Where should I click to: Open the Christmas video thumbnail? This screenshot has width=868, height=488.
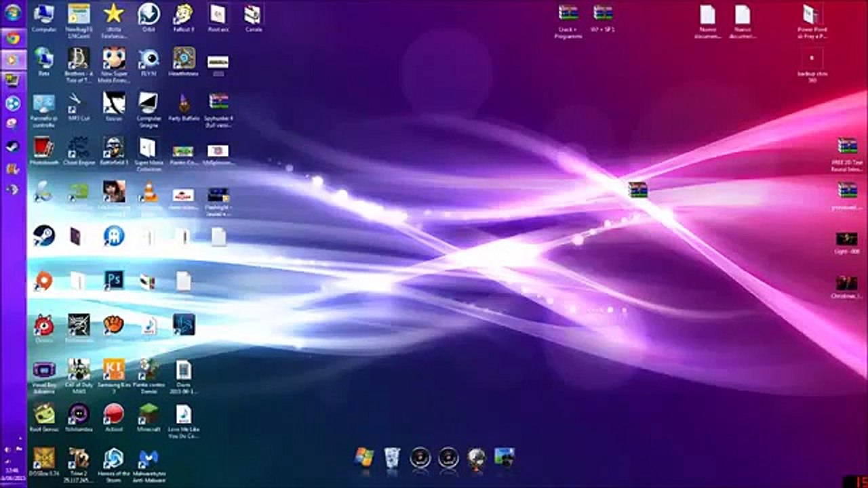(846, 287)
